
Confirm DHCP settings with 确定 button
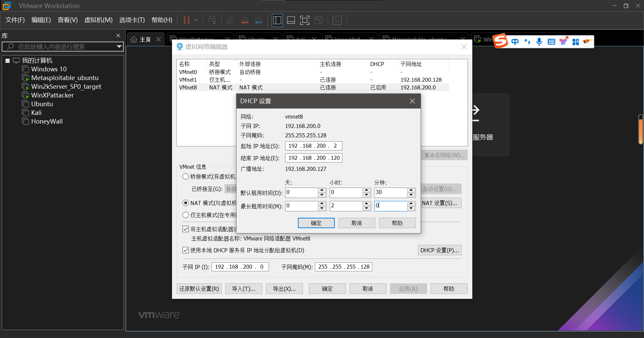pyautogui.click(x=316, y=223)
